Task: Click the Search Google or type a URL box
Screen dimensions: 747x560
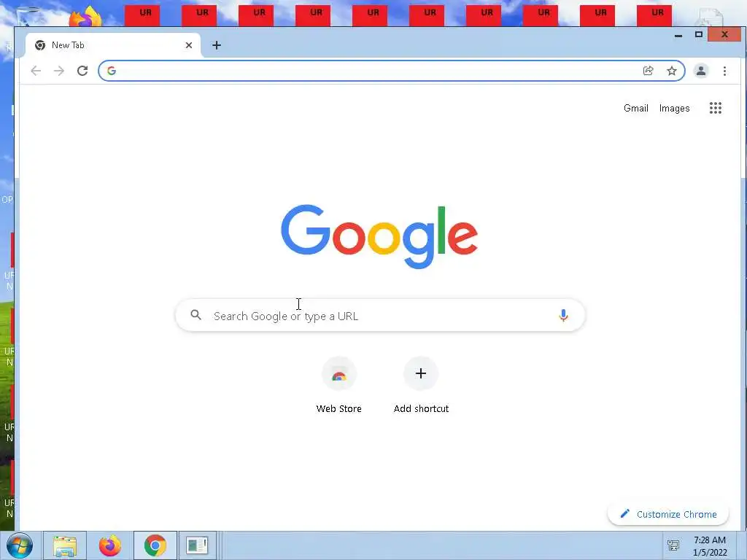Action: 380,315
